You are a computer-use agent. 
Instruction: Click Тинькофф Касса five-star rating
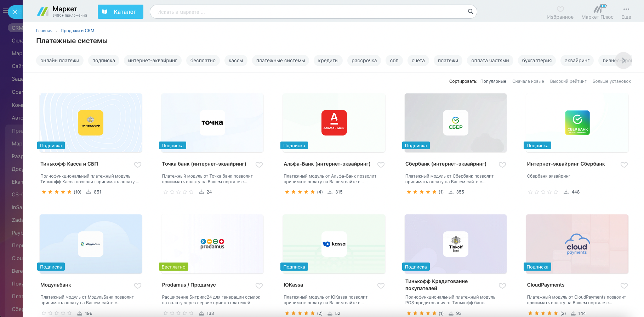coord(57,192)
